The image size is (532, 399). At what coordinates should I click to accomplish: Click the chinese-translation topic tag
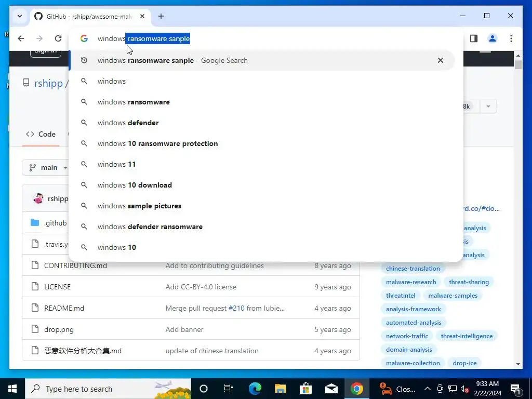(413, 269)
